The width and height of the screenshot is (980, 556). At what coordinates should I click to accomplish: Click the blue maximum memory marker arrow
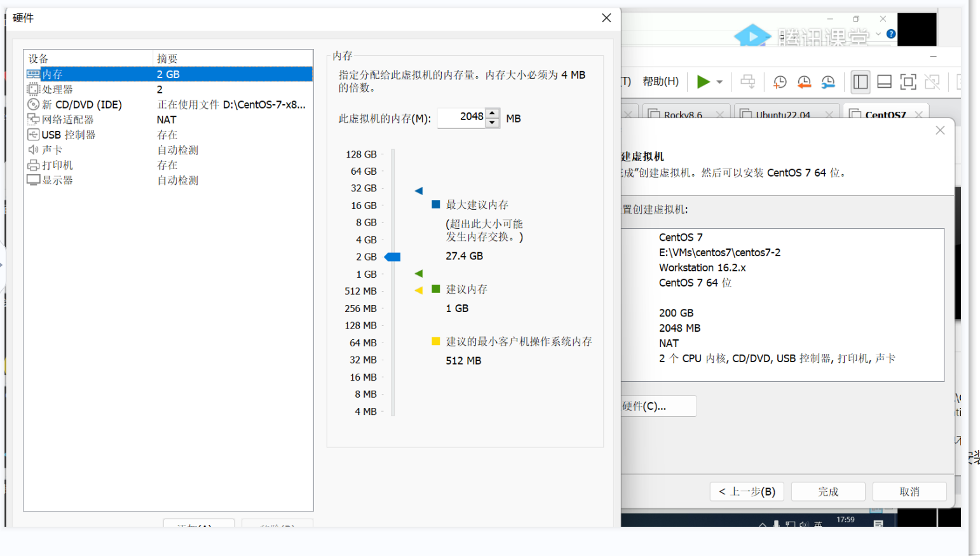click(x=419, y=191)
